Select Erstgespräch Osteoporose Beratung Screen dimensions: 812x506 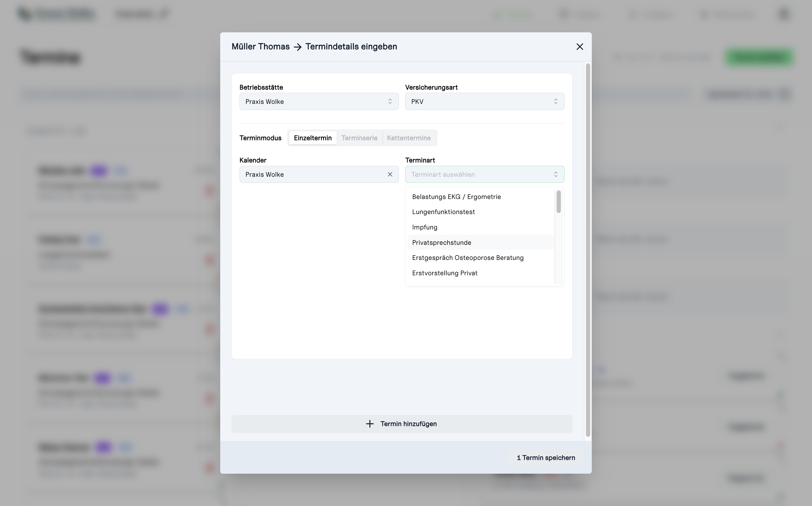tap(481, 258)
